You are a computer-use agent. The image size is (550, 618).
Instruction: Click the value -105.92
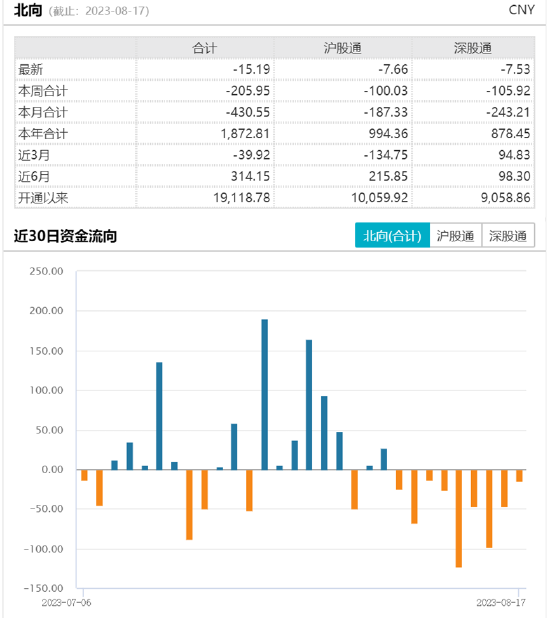tap(508, 91)
